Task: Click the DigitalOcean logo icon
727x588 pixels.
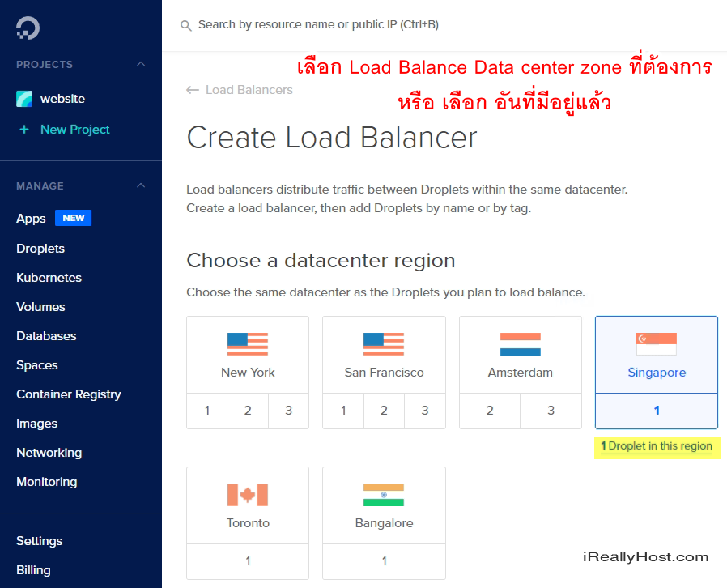Action: [x=28, y=28]
